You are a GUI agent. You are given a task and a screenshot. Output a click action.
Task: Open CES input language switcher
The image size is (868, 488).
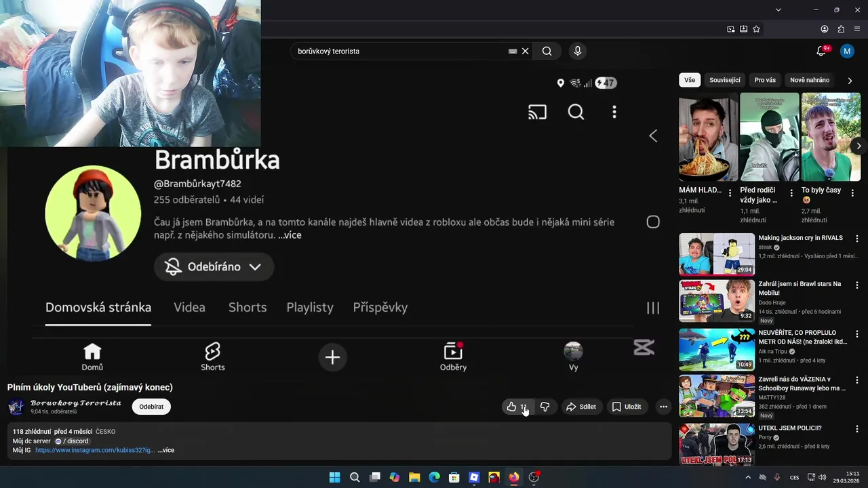[x=794, y=477]
